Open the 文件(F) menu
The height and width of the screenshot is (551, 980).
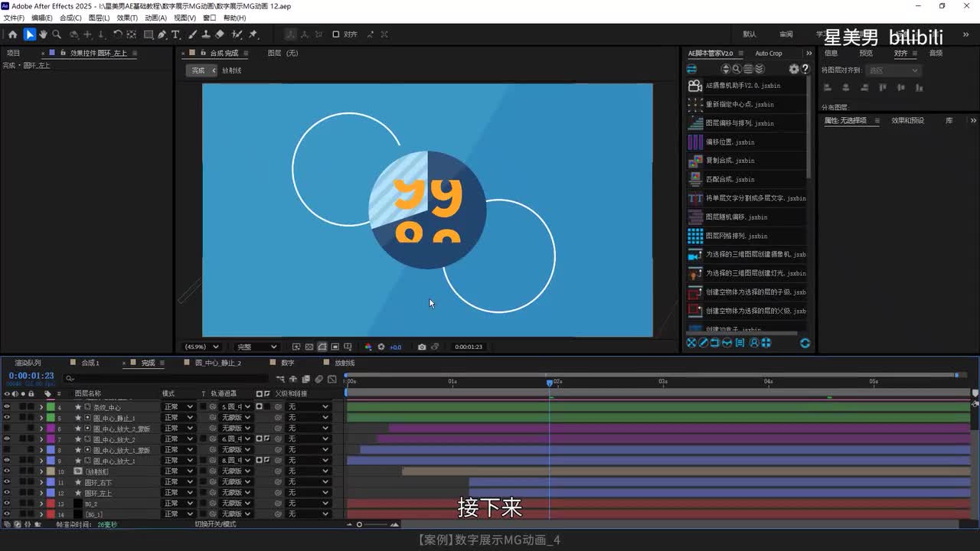pyautogui.click(x=14, y=18)
